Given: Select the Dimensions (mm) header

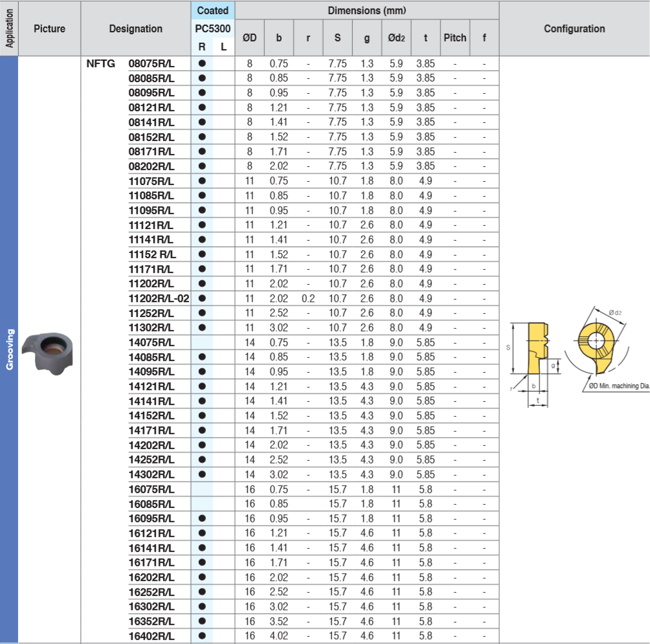Looking at the screenshot, I should (366, 10).
